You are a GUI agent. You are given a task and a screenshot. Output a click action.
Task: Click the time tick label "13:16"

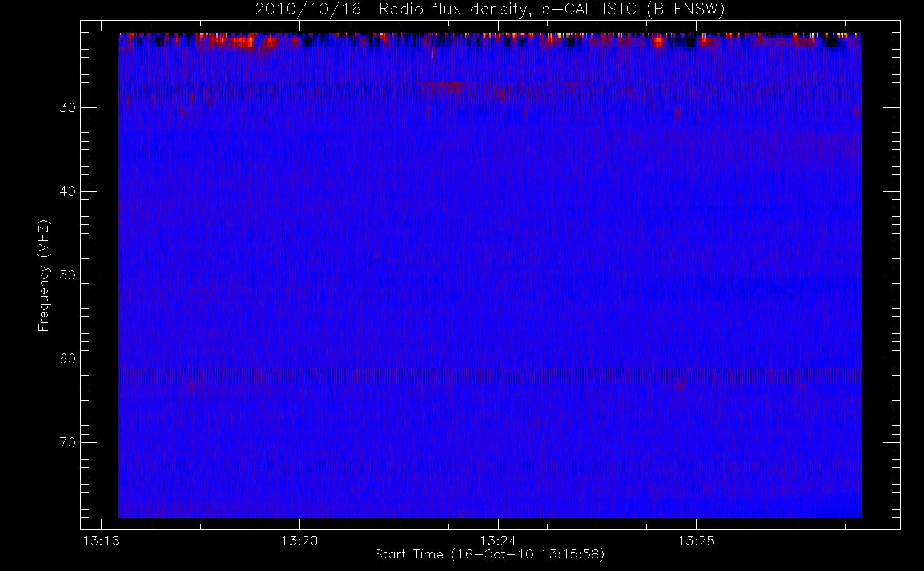[x=101, y=541]
